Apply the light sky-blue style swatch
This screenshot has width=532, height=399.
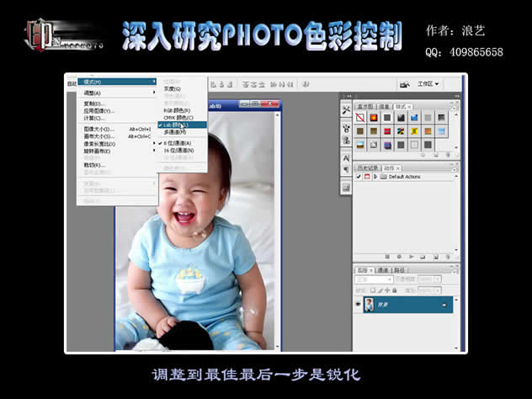click(x=441, y=131)
